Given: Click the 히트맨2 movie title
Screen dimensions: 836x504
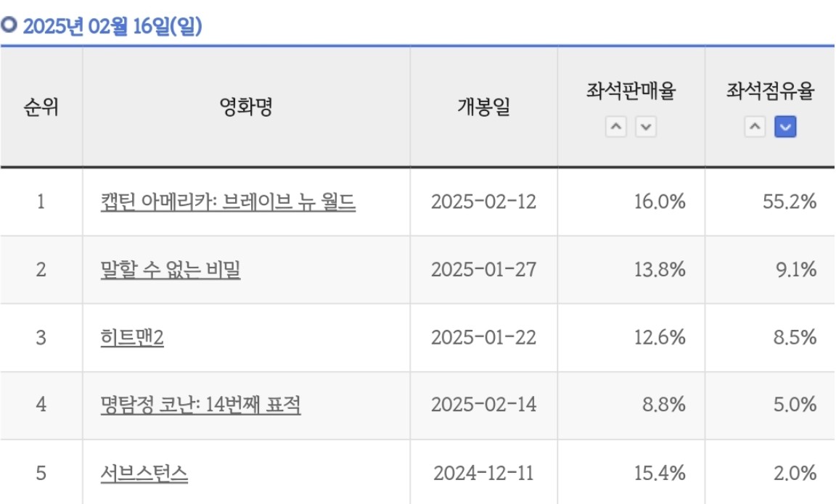Looking at the screenshot, I should (132, 338).
